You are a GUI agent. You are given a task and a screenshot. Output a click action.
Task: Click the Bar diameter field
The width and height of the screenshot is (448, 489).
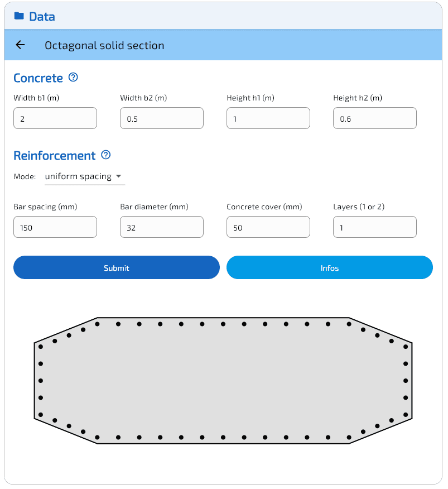tap(162, 227)
